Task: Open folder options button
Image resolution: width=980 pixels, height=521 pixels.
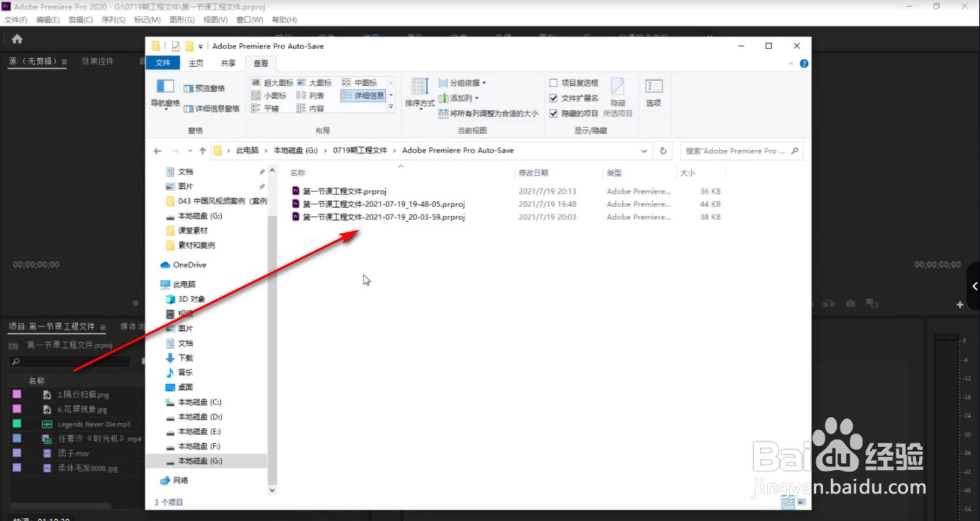Action: click(x=654, y=93)
